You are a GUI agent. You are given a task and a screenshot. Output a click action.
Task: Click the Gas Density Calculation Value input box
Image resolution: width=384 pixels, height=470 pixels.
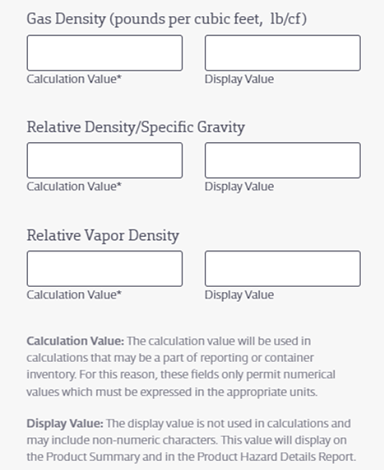coord(105,53)
